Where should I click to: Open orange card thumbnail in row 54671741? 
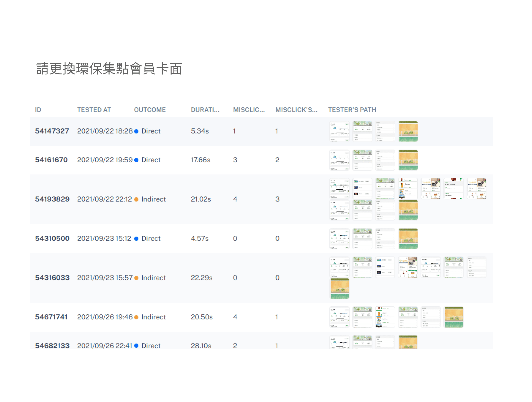pos(454,317)
